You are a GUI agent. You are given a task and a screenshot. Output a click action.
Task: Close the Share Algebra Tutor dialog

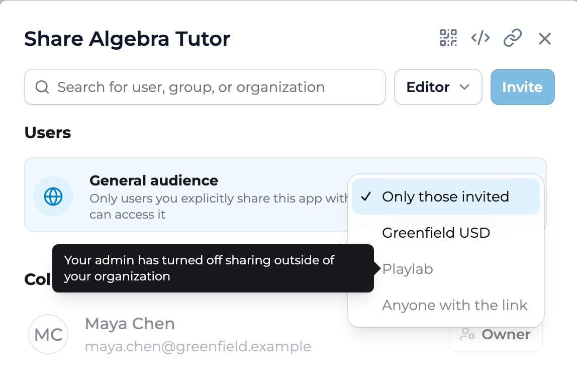pyautogui.click(x=545, y=38)
